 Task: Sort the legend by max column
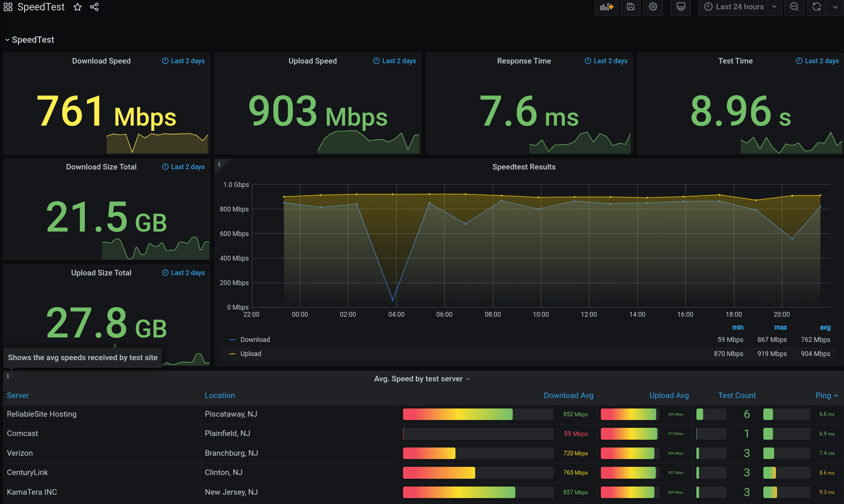click(780, 327)
